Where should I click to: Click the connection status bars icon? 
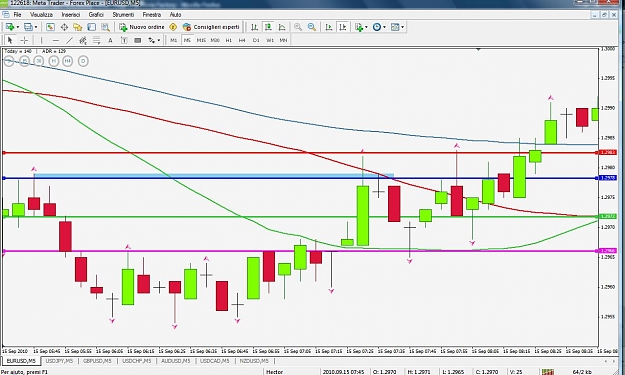click(548, 372)
